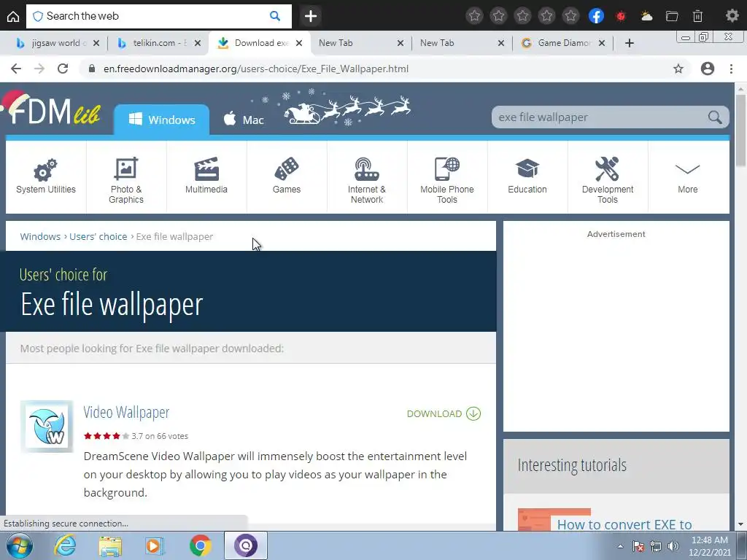Viewport: 747px width, 560px height.
Task: Open the Facebook shortcut icon
Action: point(596,16)
